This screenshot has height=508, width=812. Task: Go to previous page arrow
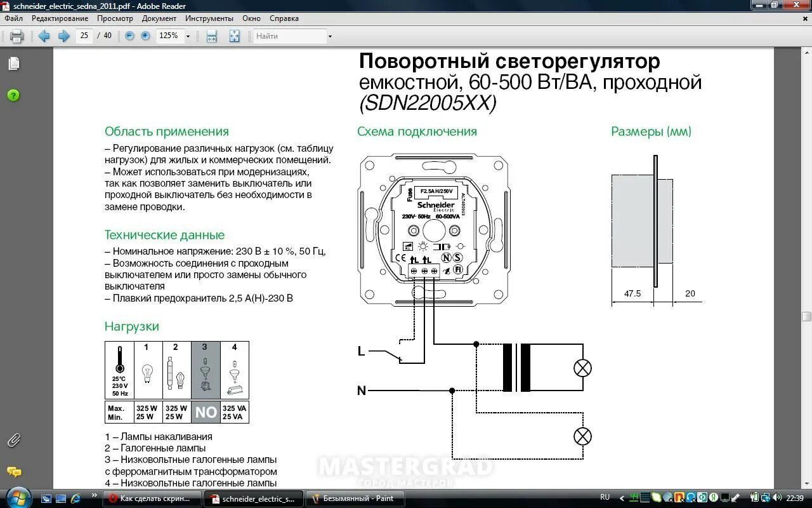click(44, 36)
